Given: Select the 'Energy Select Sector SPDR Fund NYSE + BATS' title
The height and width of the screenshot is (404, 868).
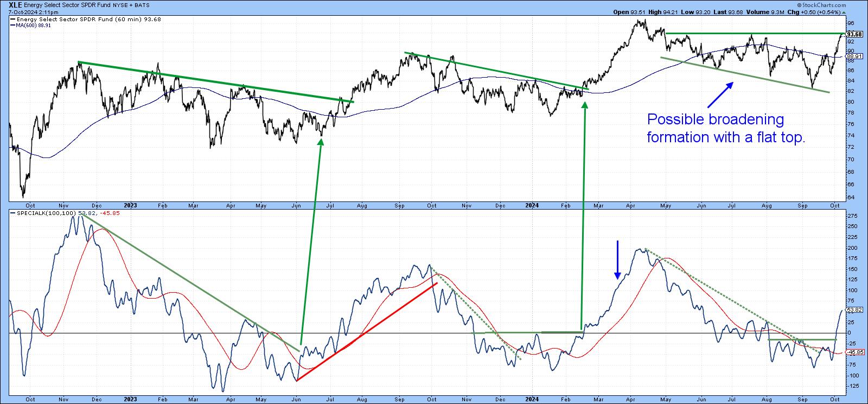Looking at the screenshot, I should pos(87,5).
